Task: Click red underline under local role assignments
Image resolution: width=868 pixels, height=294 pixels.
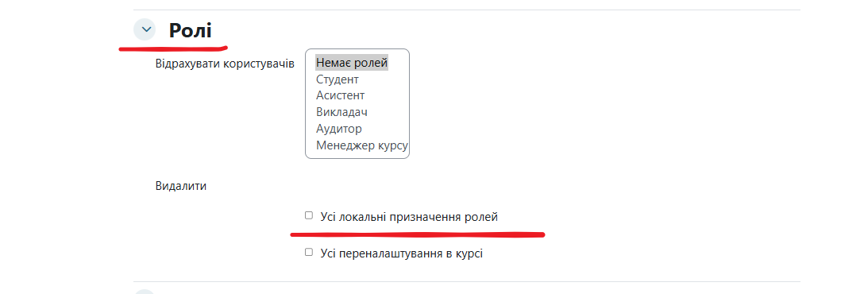Action: 418,234
